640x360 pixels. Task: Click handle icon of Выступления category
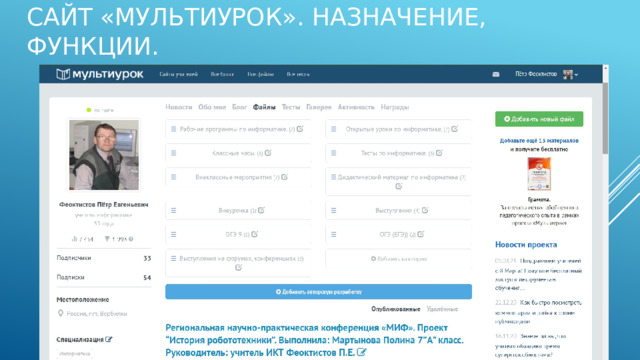click(x=333, y=211)
